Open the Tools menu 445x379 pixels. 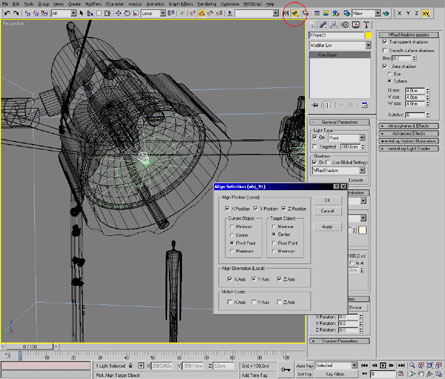29,4
